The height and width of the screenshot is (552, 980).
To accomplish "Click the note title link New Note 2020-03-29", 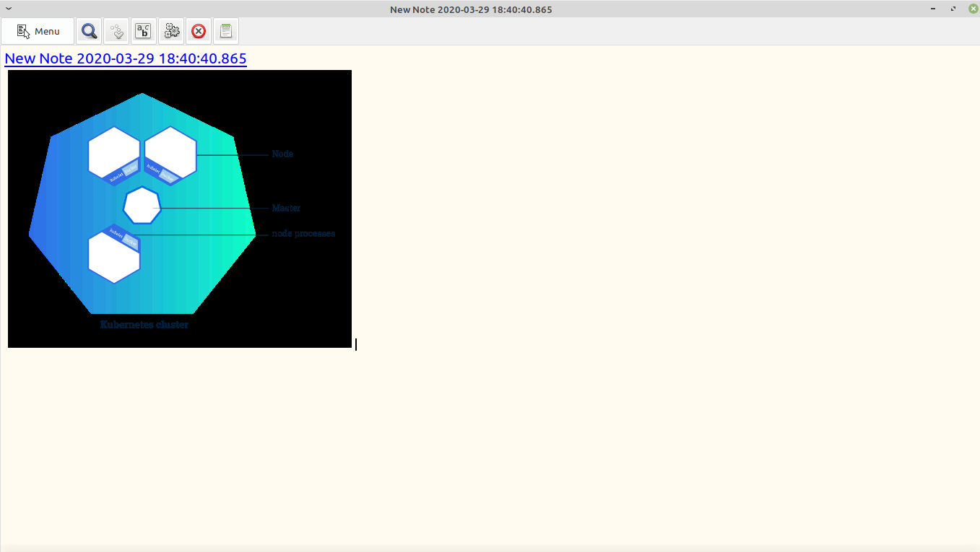I will pyautogui.click(x=126, y=58).
